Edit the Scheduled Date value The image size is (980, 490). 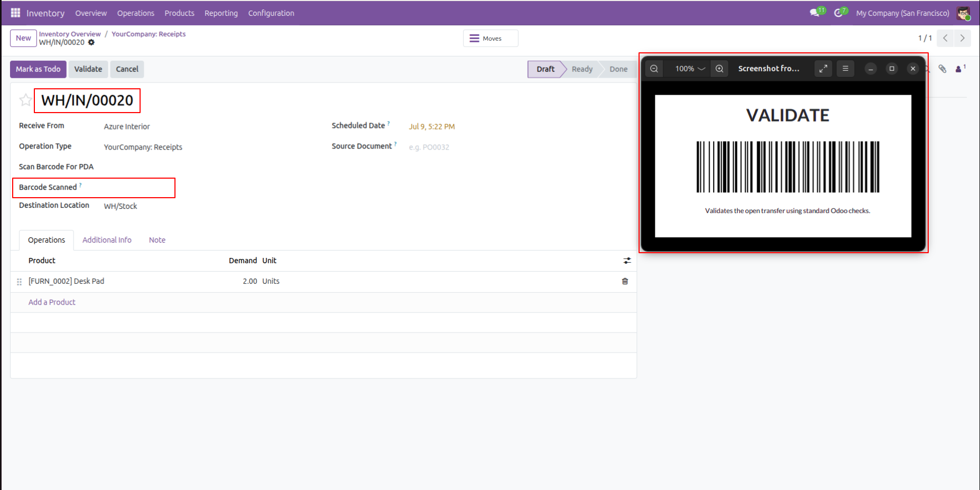coord(432,126)
